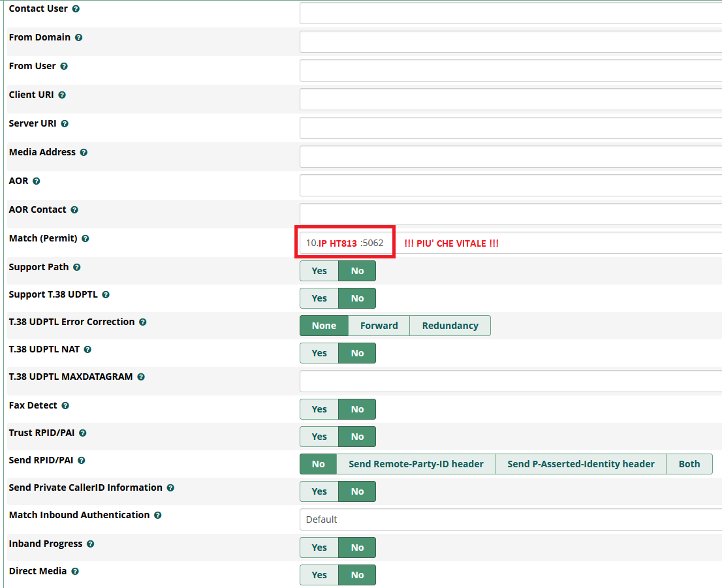The width and height of the screenshot is (722, 588).
Task: Open help icon next to Direct Media
Action: click(75, 572)
